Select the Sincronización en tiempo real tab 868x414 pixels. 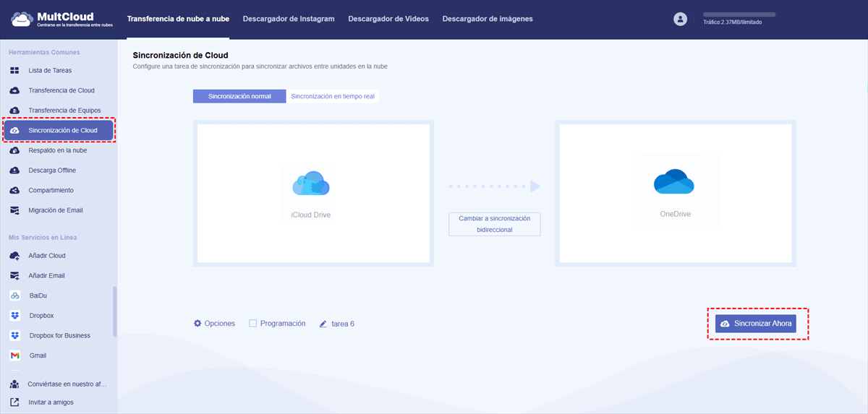coord(333,96)
